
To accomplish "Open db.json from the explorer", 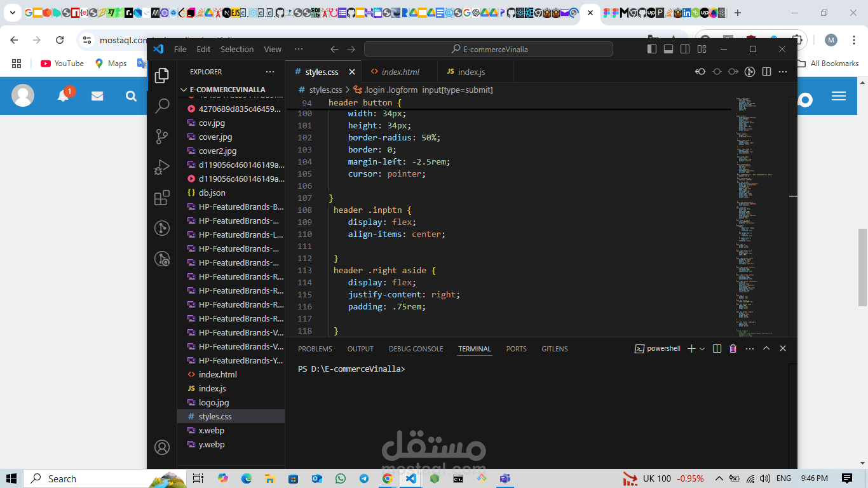I will [212, 193].
